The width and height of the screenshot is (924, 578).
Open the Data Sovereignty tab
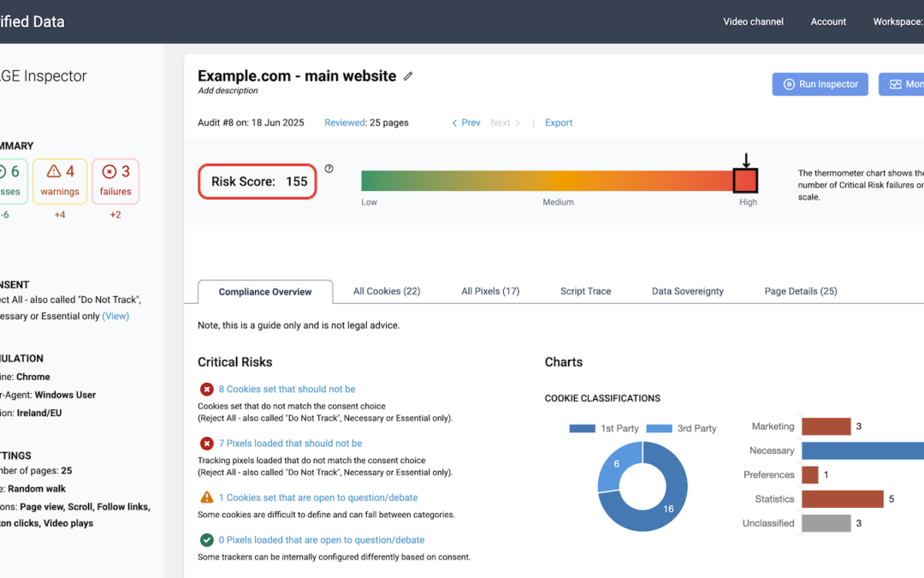[x=687, y=291]
